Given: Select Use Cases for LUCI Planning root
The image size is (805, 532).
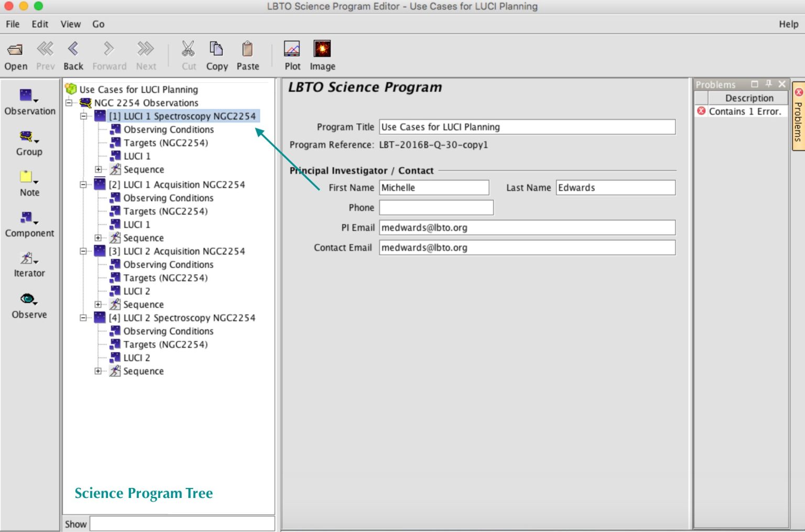Looking at the screenshot, I should (x=139, y=89).
